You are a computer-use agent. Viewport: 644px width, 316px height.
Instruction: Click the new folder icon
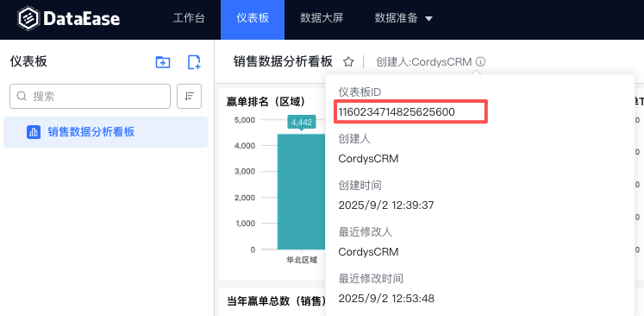(163, 62)
